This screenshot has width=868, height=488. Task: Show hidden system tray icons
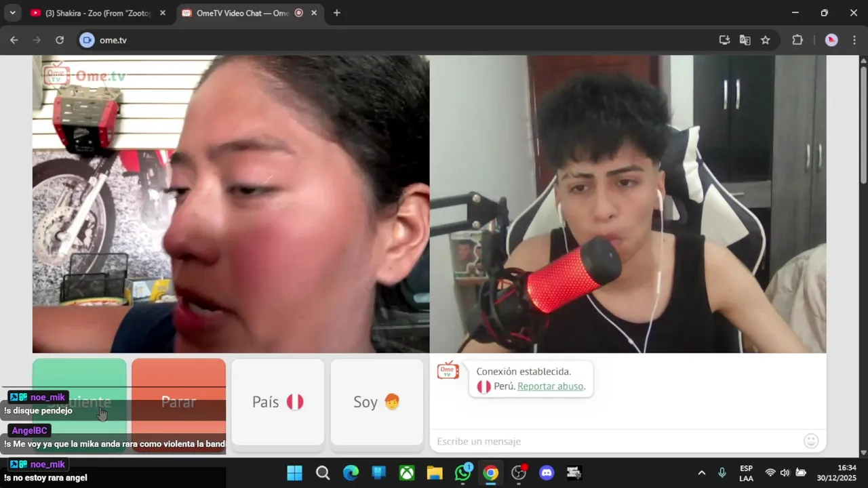click(x=702, y=472)
